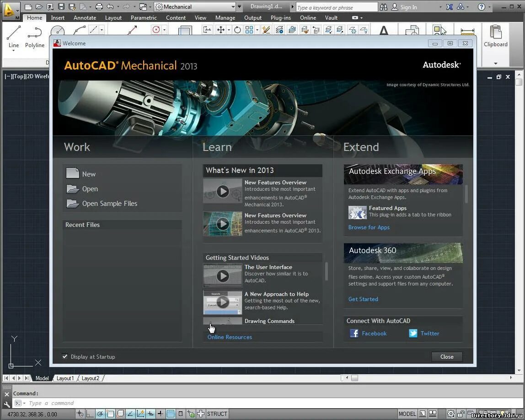Toggle Polar Tracking in status bar
The height and width of the screenshot is (420, 525).
pyautogui.click(x=100, y=414)
